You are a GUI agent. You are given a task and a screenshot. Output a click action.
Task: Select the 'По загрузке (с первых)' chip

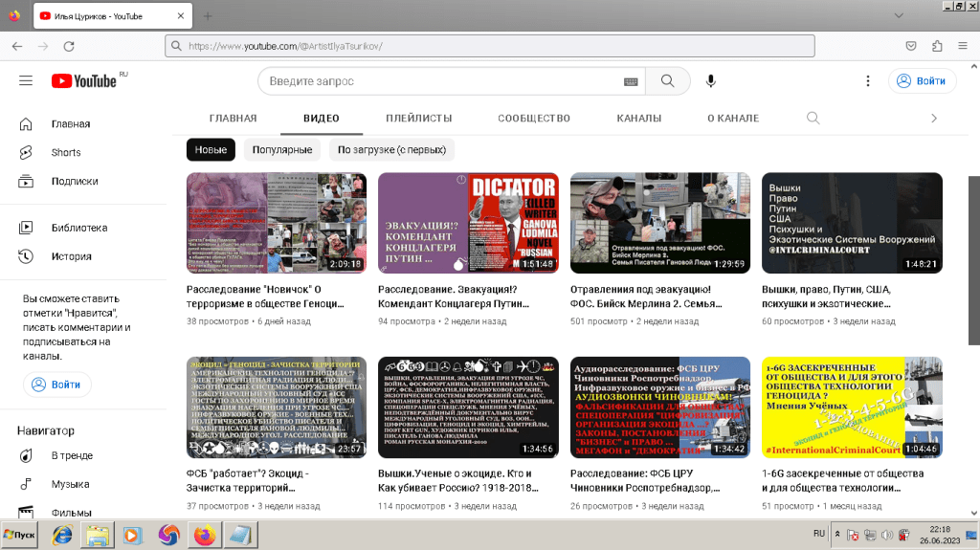point(391,150)
